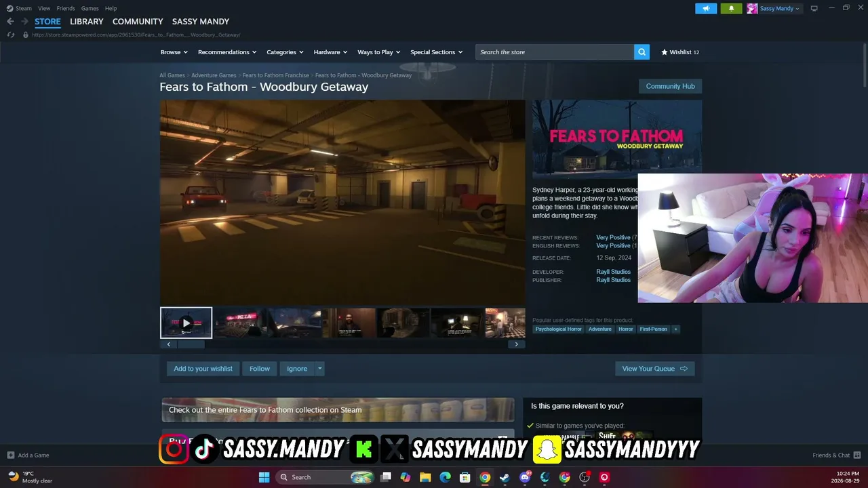868x488 pixels.
Task: Open Task View on the taskbar
Action: tap(386, 477)
